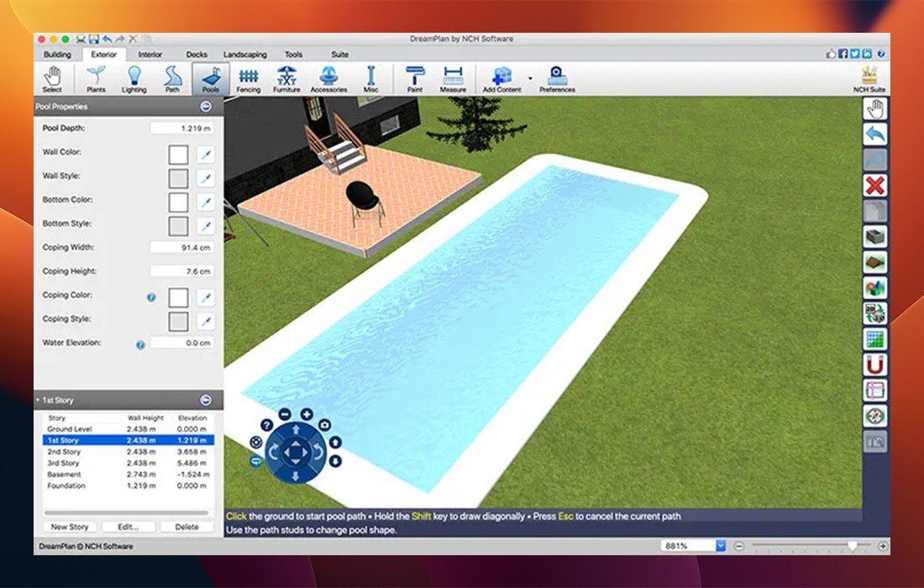
Task: Click the Paint tool icon
Action: [415, 79]
